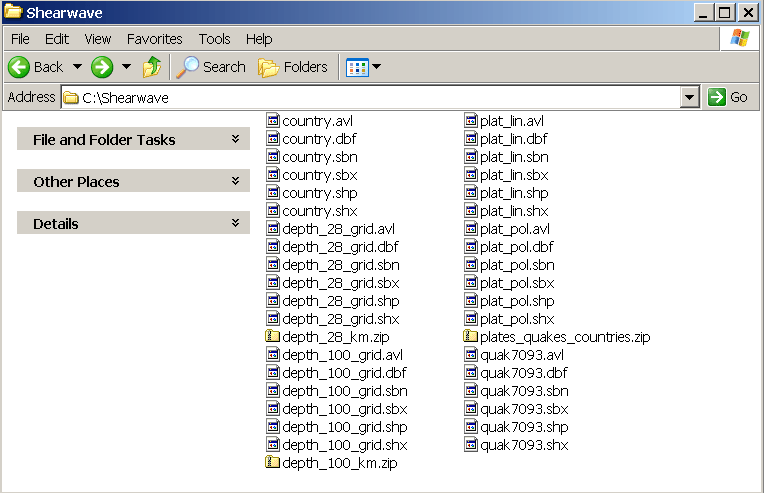Expand the address bar dropdown

(689, 97)
